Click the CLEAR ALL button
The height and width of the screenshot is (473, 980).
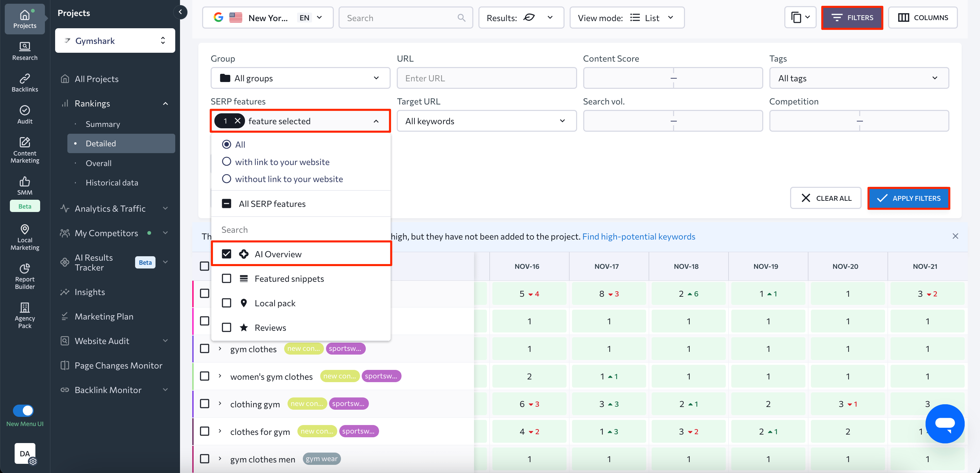825,198
